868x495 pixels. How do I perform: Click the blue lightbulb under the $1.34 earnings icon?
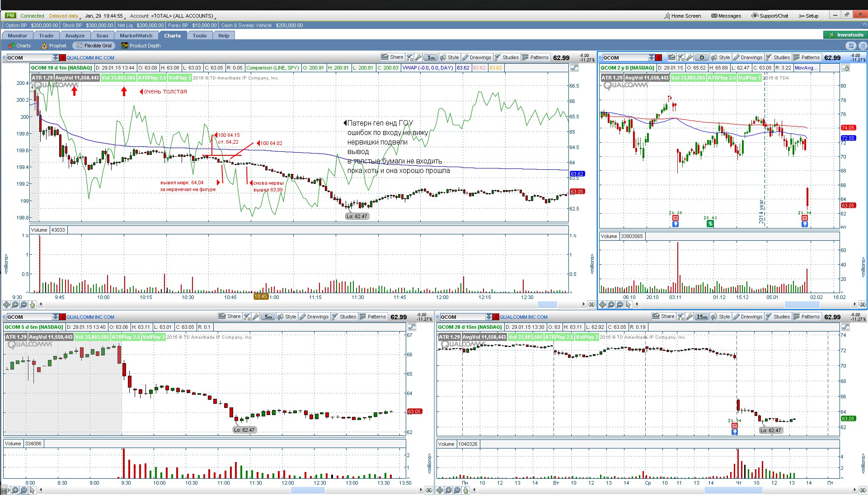[805, 224]
